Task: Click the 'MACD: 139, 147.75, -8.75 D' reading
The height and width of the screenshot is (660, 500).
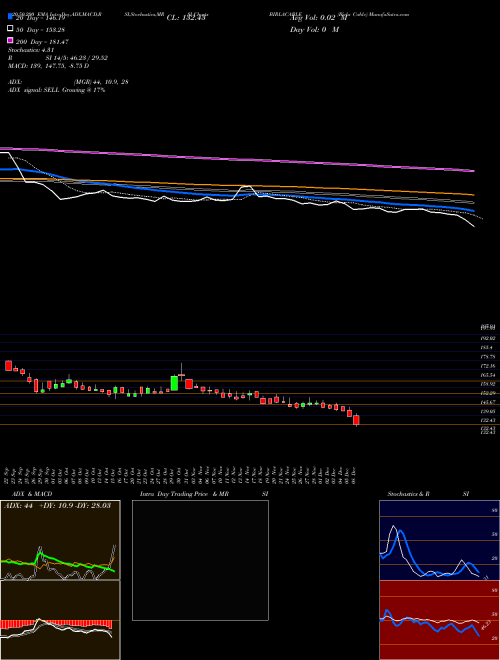Action: pyautogui.click(x=48, y=66)
